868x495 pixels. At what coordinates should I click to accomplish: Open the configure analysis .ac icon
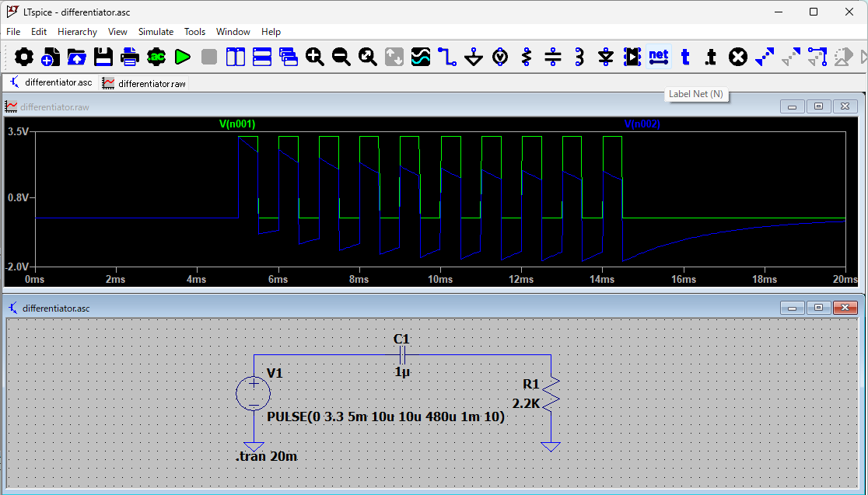(156, 57)
